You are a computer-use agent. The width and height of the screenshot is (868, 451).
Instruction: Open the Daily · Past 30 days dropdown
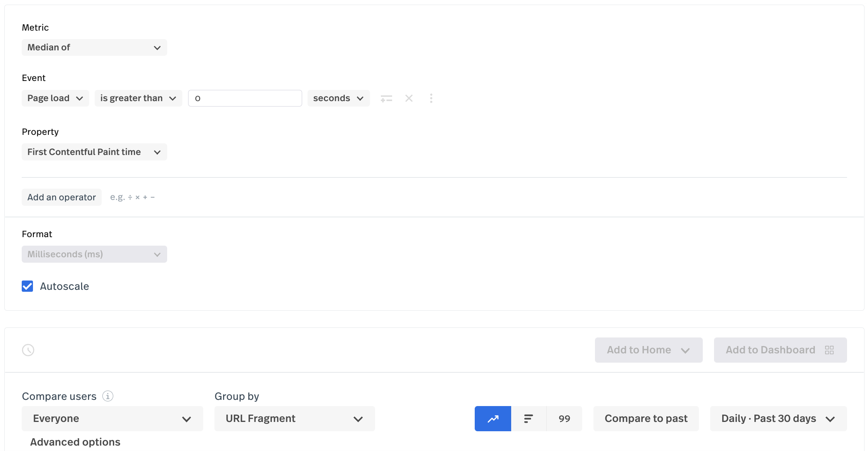coord(778,418)
